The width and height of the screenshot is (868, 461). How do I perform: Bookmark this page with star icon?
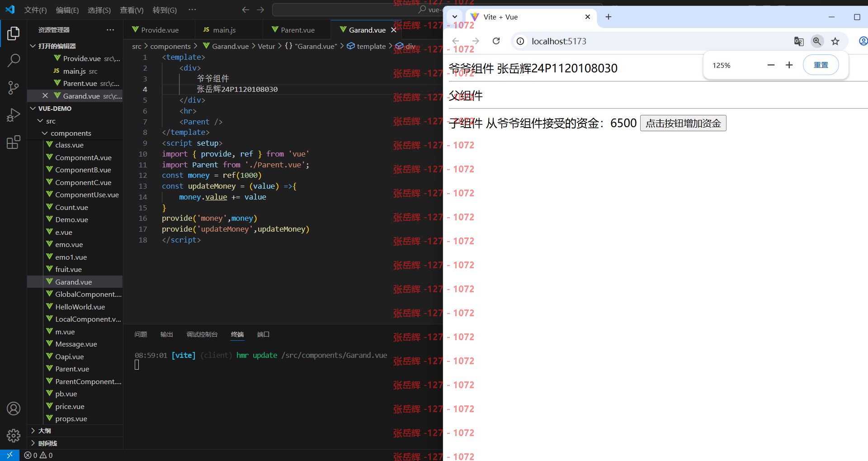click(835, 41)
